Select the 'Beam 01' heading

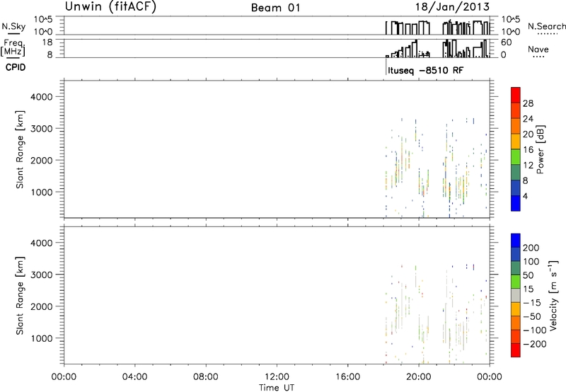point(276,8)
